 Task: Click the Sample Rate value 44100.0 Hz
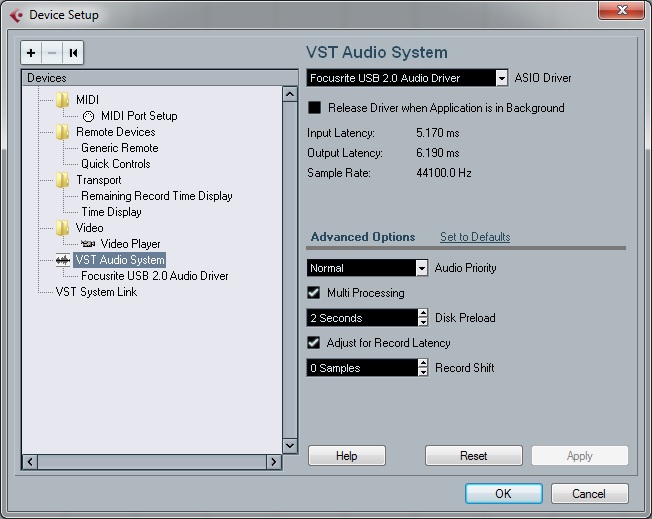[444, 173]
